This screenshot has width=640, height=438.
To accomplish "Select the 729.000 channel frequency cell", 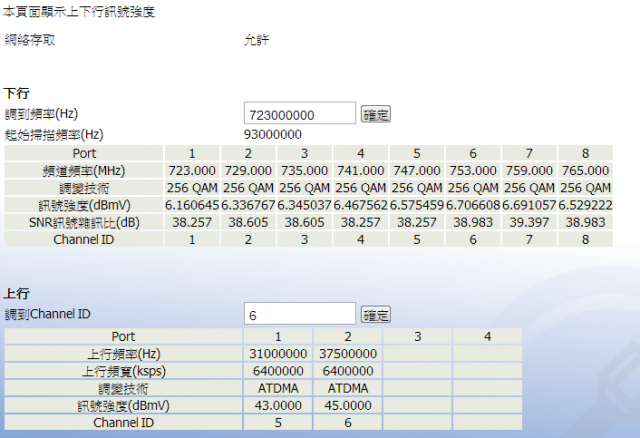I will [x=248, y=171].
